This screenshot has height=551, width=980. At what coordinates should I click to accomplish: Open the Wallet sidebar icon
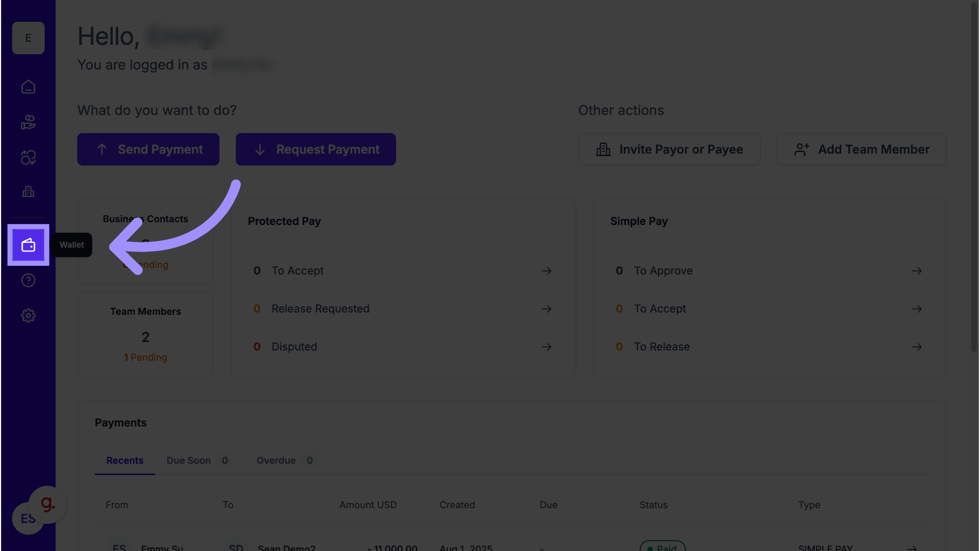28,245
